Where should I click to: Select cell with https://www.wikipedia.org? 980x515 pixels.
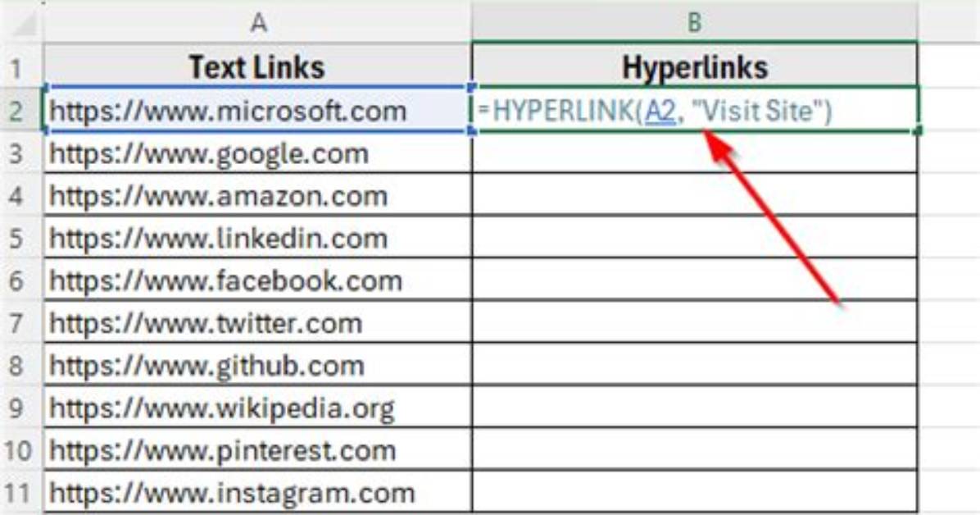257,408
